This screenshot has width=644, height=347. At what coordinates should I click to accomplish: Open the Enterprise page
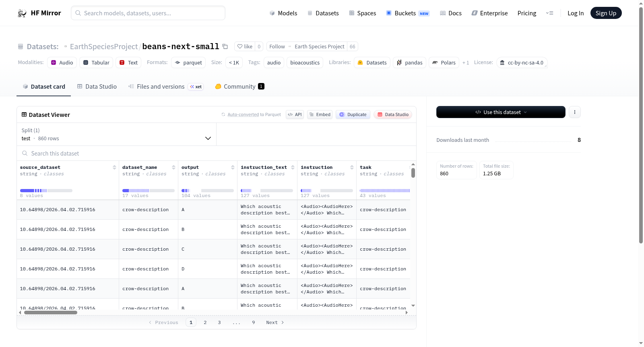[489, 13]
